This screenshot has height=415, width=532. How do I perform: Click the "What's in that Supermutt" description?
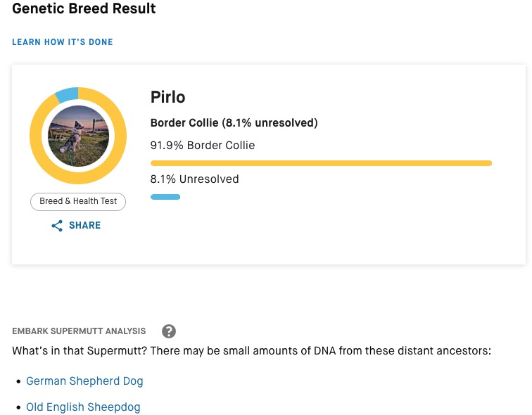[x=251, y=350]
